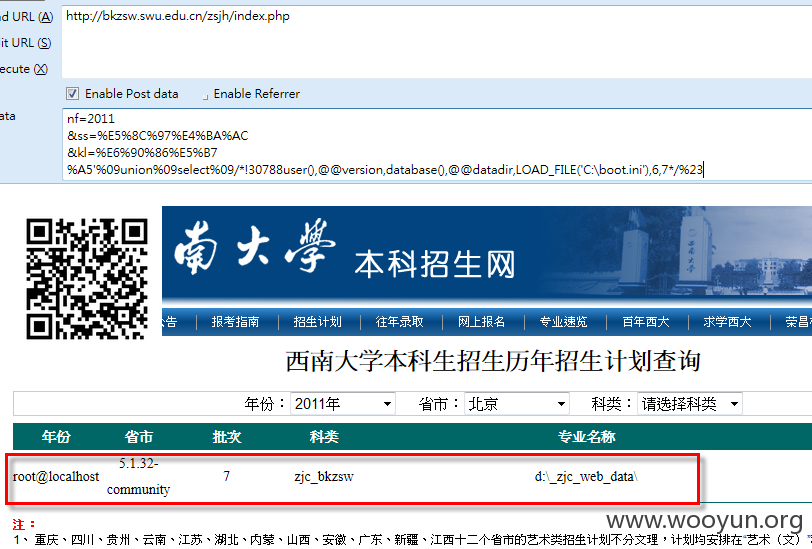812x549 pixels.
Task: Click the Load URL (A) button
Action: (26, 17)
